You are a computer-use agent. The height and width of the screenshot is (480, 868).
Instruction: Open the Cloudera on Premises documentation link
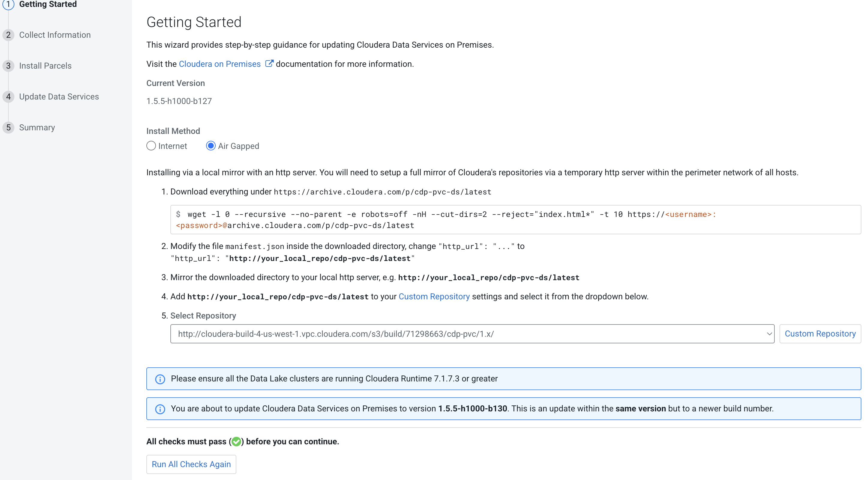(220, 64)
